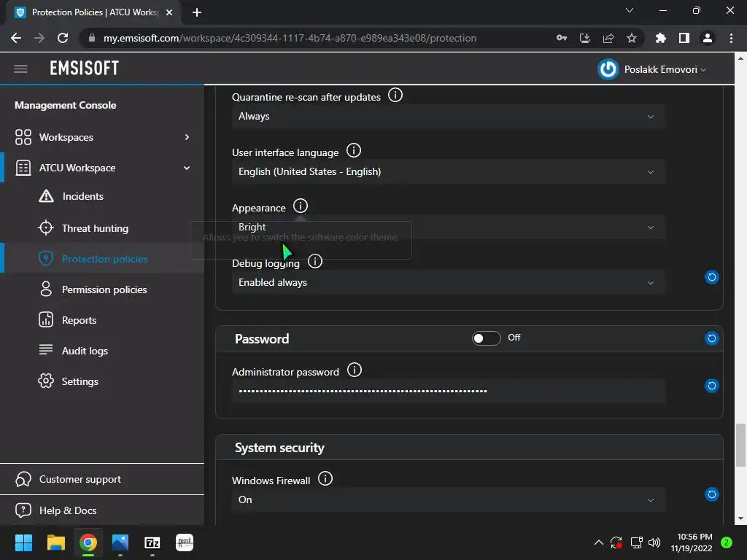Show info icon for User interface language
This screenshot has width=747, height=560.
[354, 150]
